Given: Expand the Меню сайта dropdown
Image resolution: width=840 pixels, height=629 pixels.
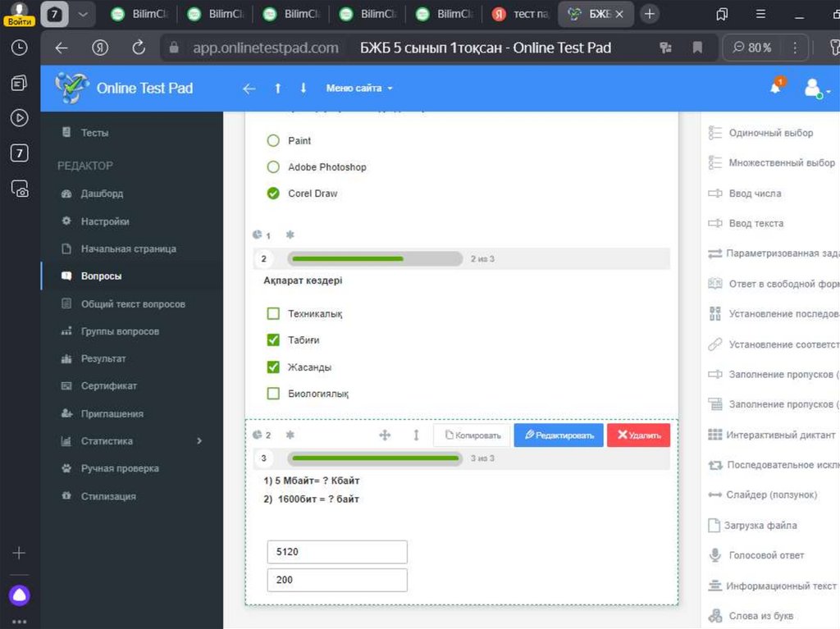Looking at the screenshot, I should (359, 89).
